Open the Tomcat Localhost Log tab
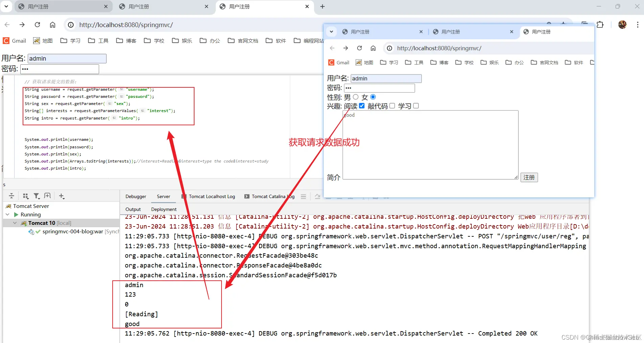 point(208,196)
